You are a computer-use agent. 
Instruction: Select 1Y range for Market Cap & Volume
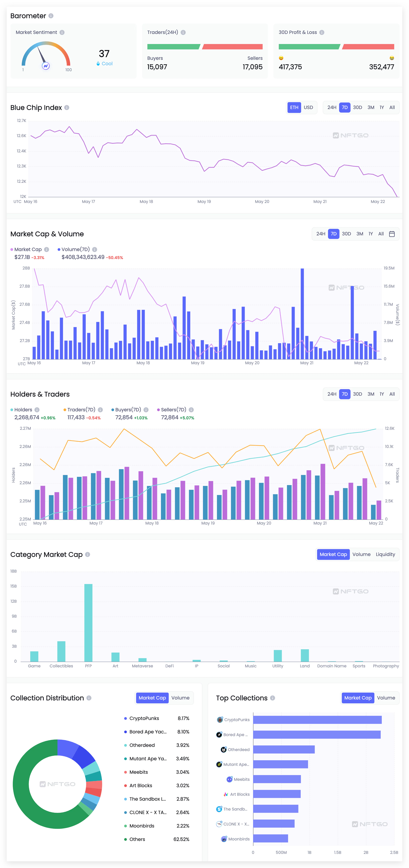point(371,234)
